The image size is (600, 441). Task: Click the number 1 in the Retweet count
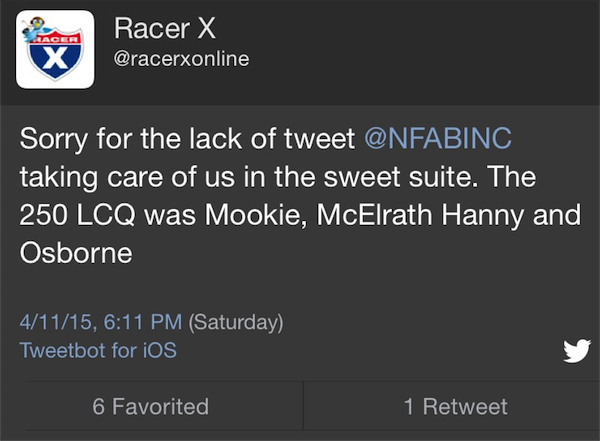pyautogui.click(x=409, y=406)
